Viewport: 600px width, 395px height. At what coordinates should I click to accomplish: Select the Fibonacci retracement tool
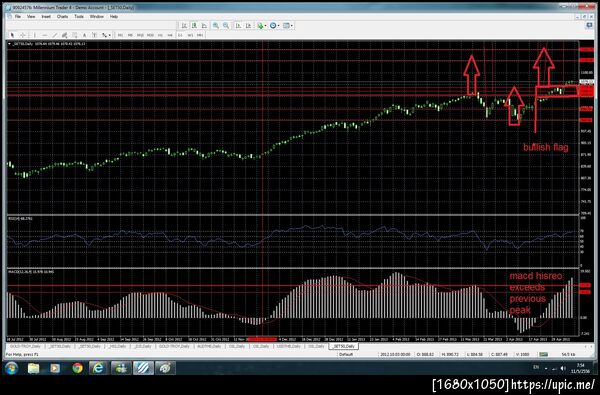(75, 35)
